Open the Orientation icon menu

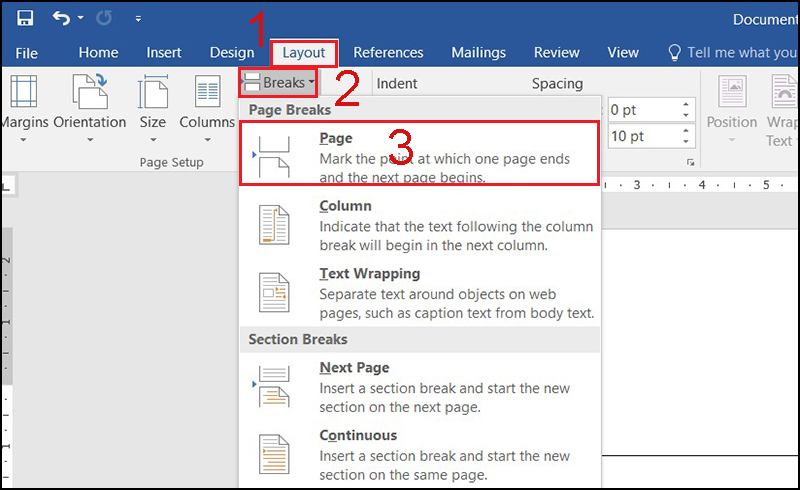(x=90, y=91)
